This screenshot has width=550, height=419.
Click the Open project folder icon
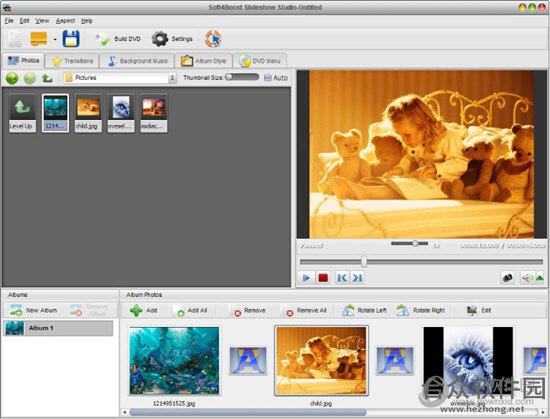pyautogui.click(x=39, y=39)
